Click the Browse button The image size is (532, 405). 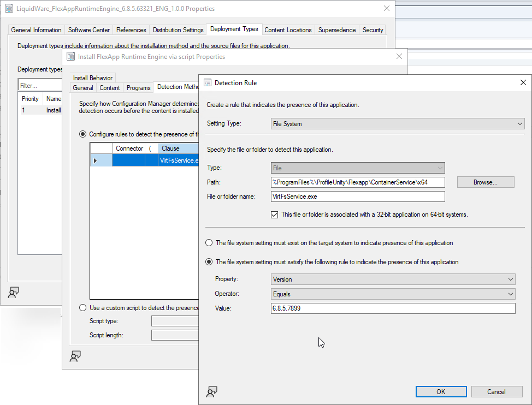tap(485, 182)
